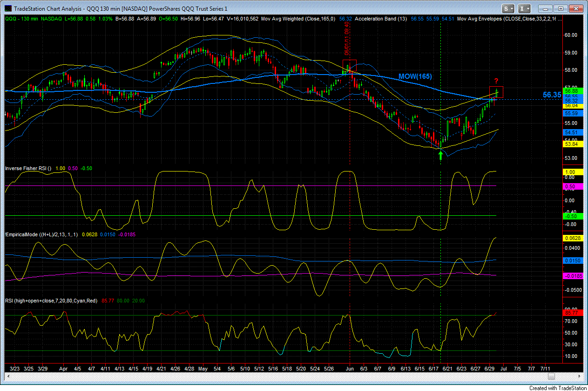Select the Mov Avg Weighted (Close,165,0) label
The image size is (588, 391).
point(299,19)
